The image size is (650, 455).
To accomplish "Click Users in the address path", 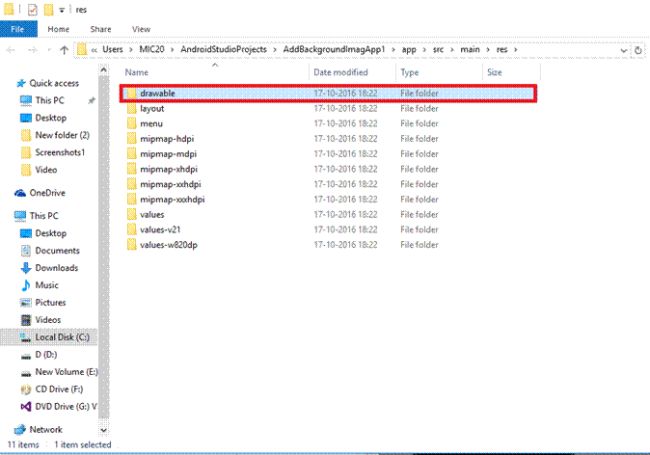I will (113, 49).
